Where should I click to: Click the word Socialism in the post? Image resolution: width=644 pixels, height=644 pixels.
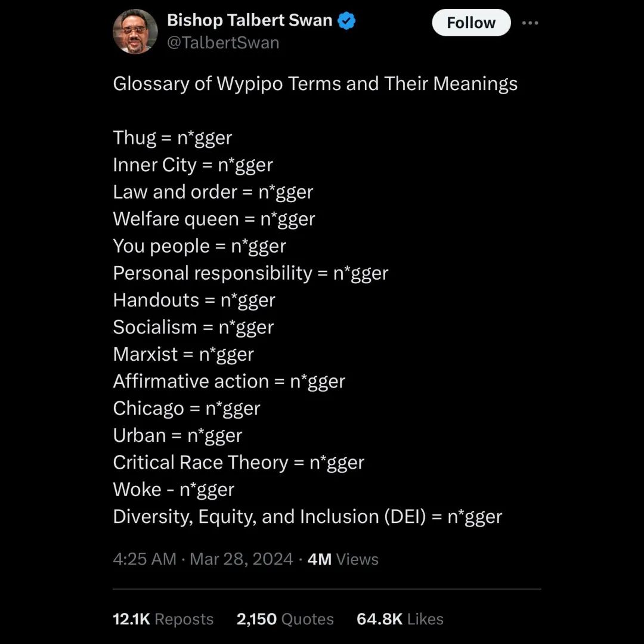click(155, 327)
